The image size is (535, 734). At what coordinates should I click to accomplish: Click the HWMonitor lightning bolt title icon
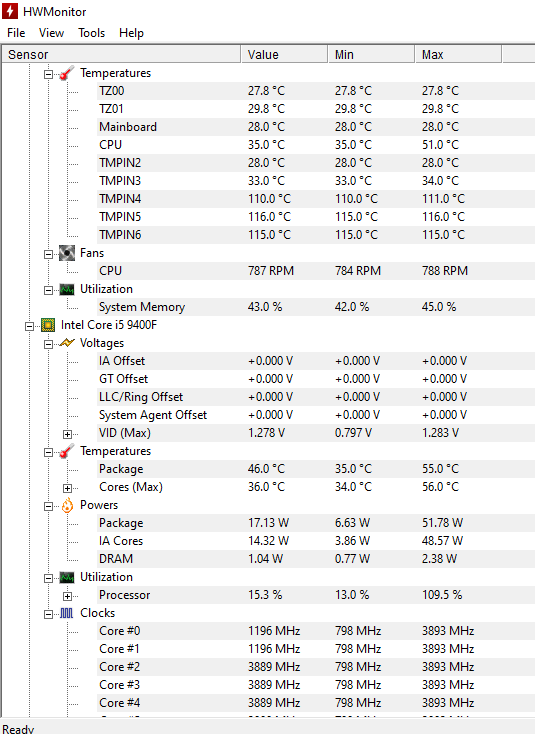[10, 11]
